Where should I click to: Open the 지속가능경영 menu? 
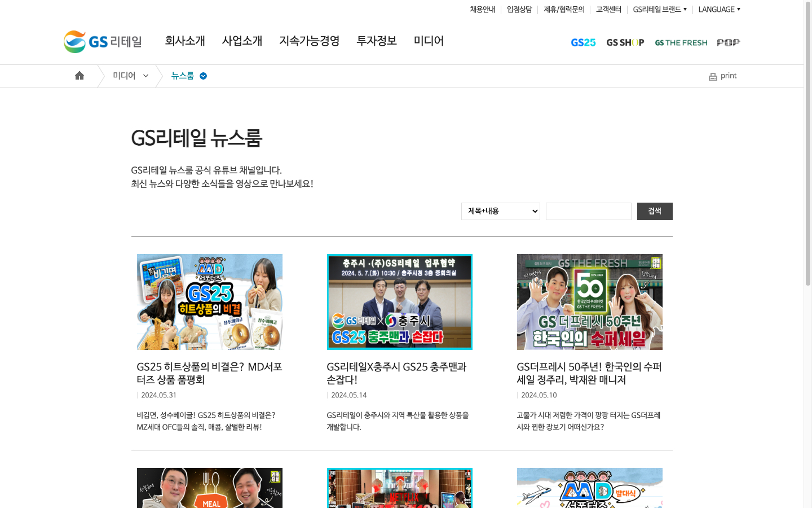[310, 41]
